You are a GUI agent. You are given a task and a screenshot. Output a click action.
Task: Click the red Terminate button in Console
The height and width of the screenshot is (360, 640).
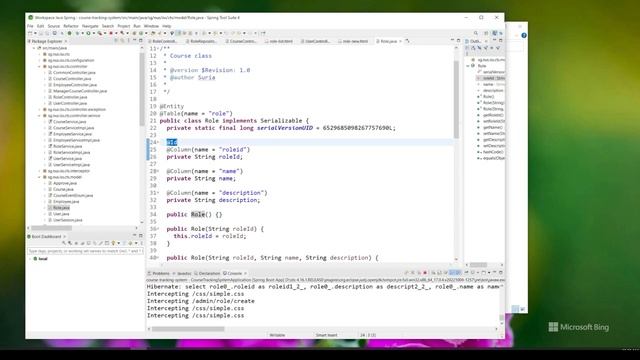click(425, 273)
